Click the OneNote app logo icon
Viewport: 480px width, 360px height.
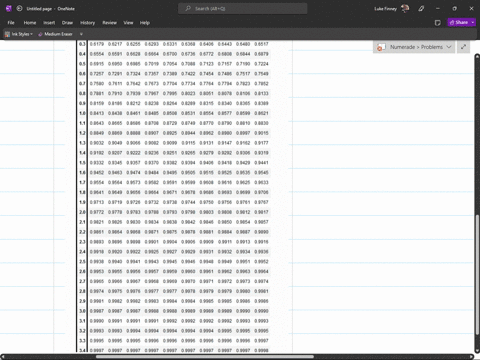[9, 9]
